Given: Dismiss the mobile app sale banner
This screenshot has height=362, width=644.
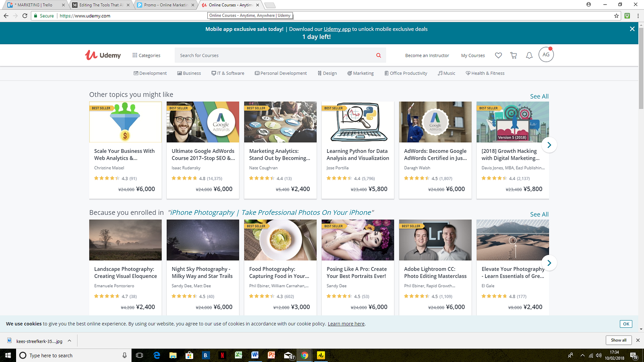Looking at the screenshot, I should tap(632, 29).
